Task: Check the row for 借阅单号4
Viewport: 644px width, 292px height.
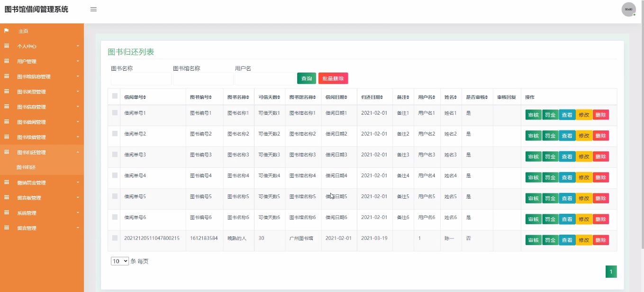Action: (115, 175)
